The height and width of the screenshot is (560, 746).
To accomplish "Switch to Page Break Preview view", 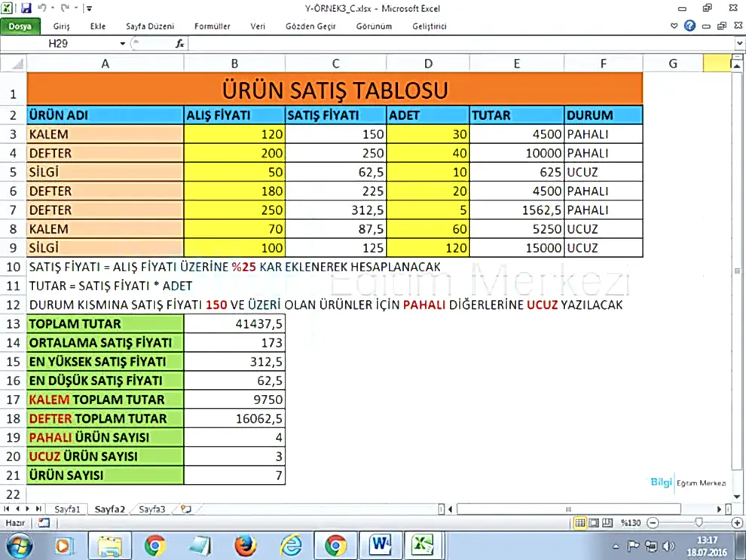I will [x=607, y=522].
